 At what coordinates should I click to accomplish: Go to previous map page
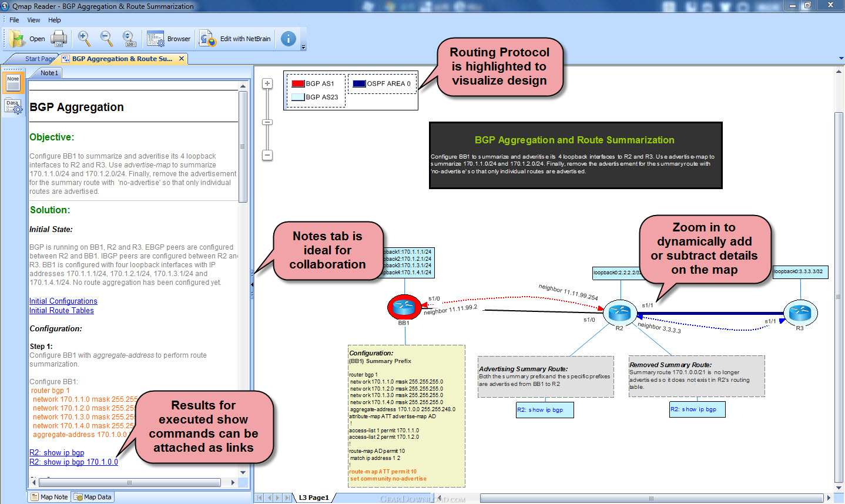coord(269,498)
